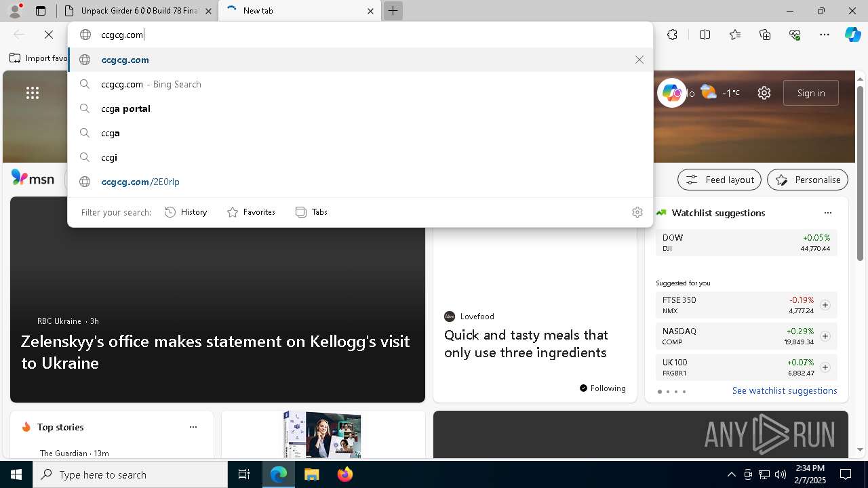This screenshot has width=868, height=488.
Task: Select the ccgcg.com top suggestion
Action: click(x=360, y=60)
